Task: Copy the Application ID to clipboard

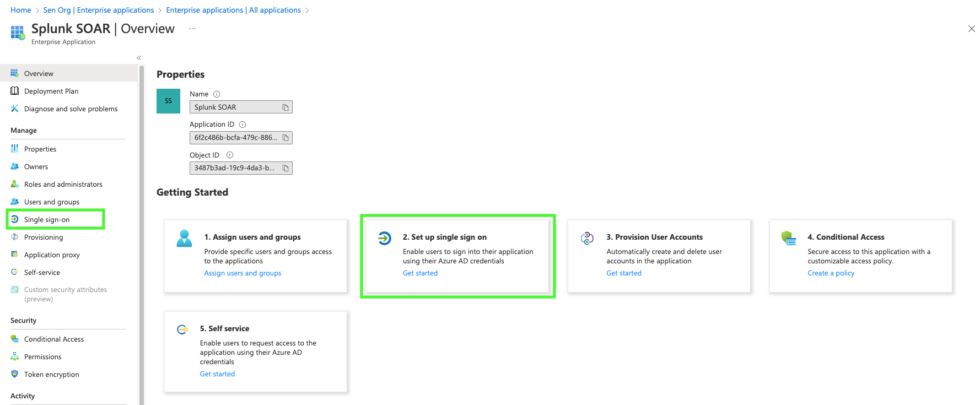Action: (286, 138)
